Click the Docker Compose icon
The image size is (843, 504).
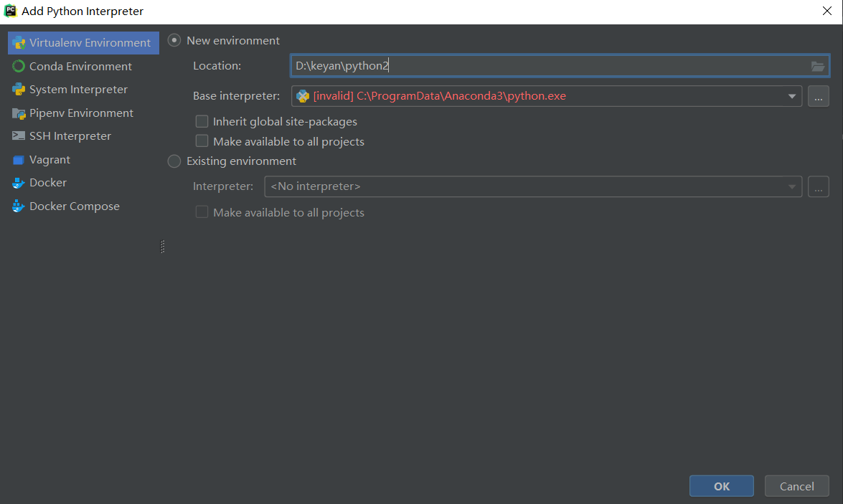click(x=19, y=206)
